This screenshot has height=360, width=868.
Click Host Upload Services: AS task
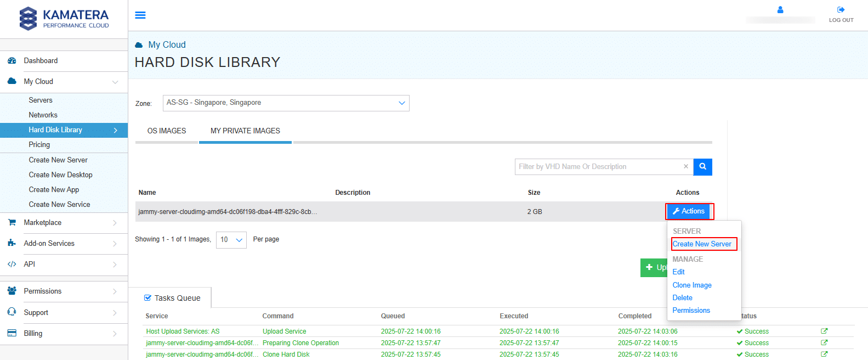183,331
